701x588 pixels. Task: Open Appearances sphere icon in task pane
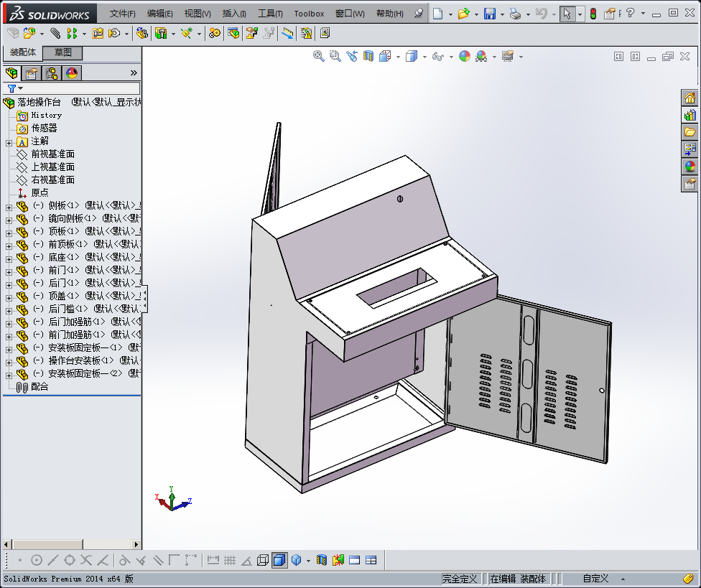(690, 167)
